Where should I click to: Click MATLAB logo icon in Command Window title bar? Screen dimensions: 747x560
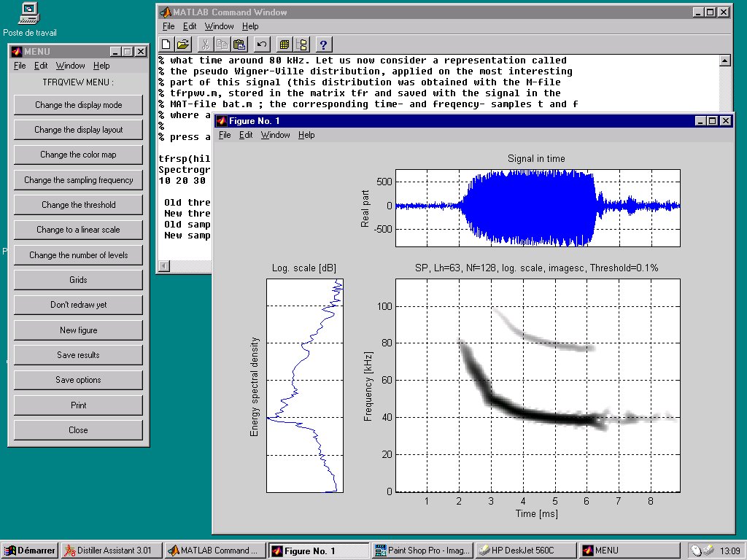tap(165, 12)
